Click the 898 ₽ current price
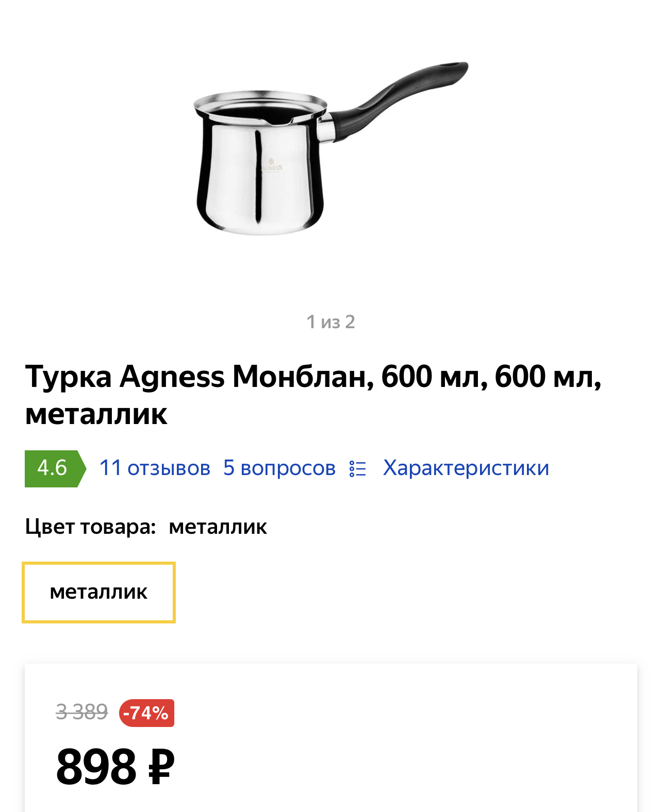662x812 pixels. coord(115,767)
